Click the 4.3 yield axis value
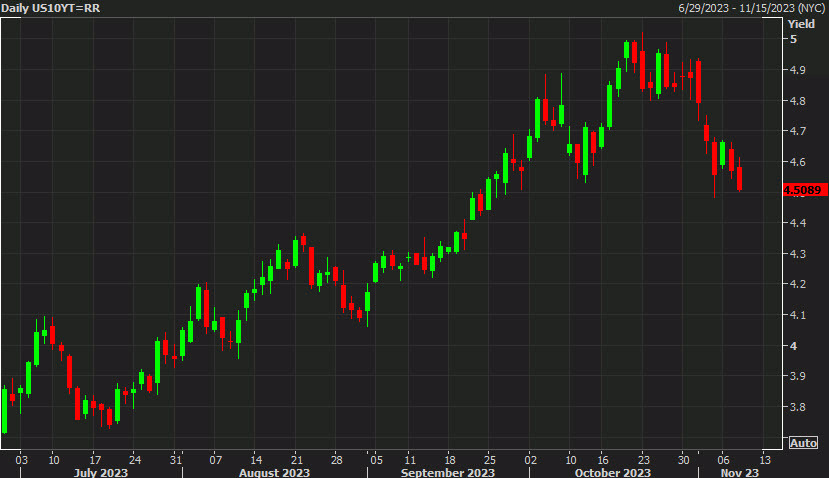 797,254
